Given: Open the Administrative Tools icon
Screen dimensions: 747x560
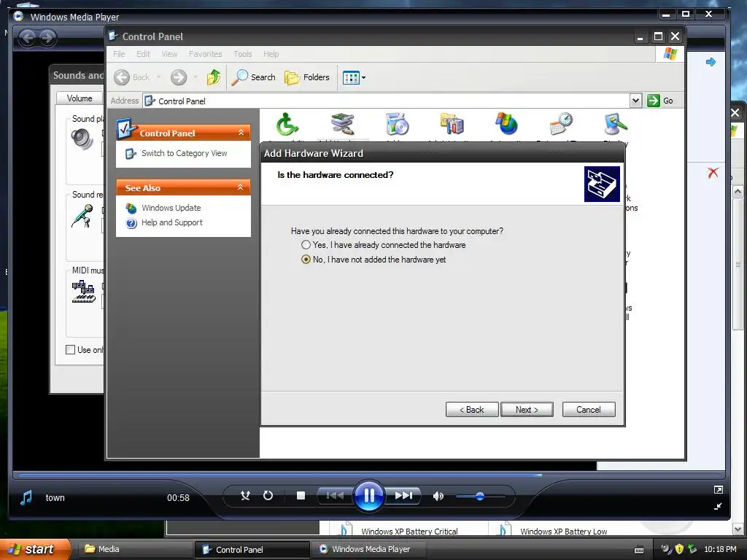Looking at the screenshot, I should tap(452, 124).
